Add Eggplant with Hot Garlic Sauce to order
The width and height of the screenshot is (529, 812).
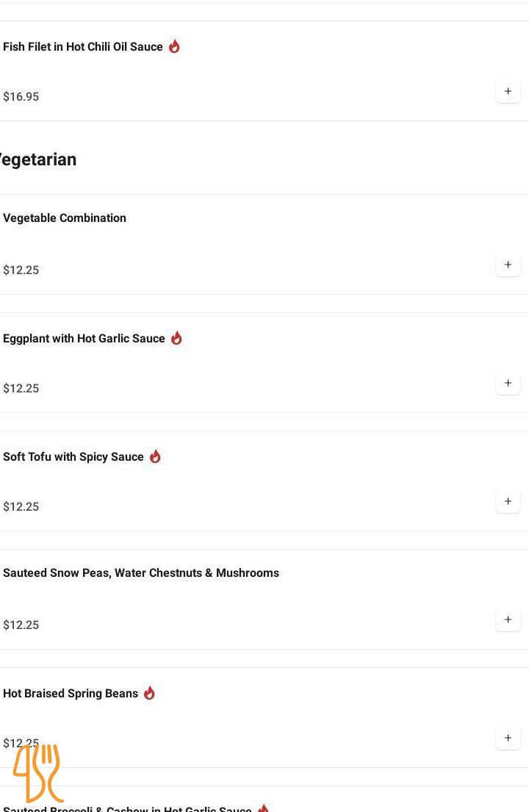(508, 383)
